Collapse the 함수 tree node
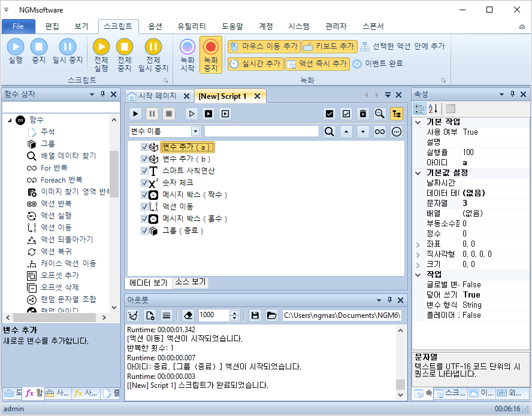The width and height of the screenshot is (532, 416). pos(10,120)
